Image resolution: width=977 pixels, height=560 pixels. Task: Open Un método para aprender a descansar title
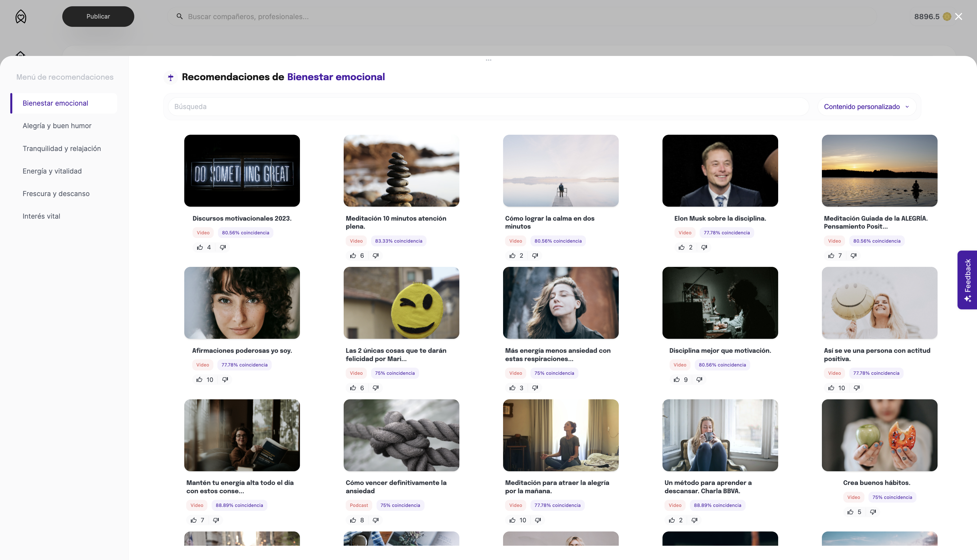708,487
